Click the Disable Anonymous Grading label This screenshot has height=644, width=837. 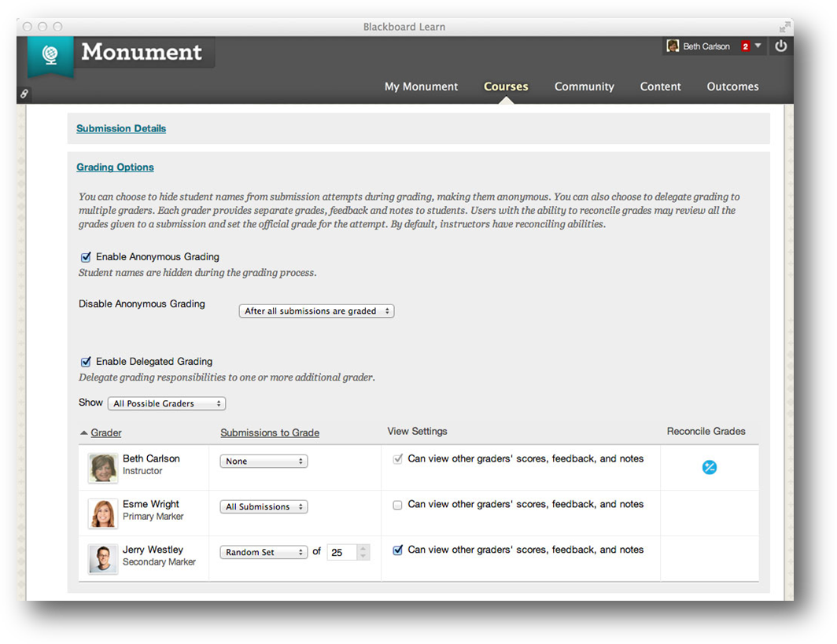(x=142, y=304)
